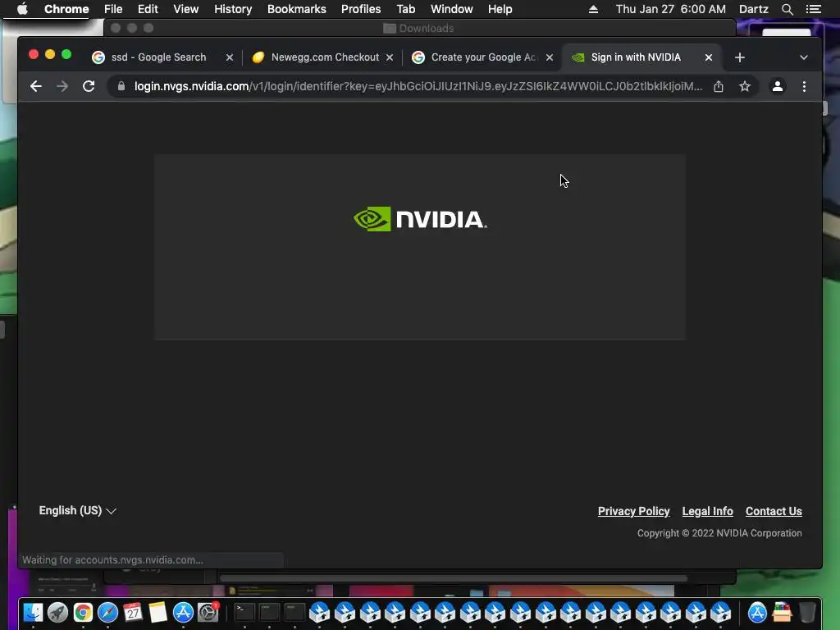Click the NVIDIA logo
Viewport: 840px width, 630px height.
(420, 219)
